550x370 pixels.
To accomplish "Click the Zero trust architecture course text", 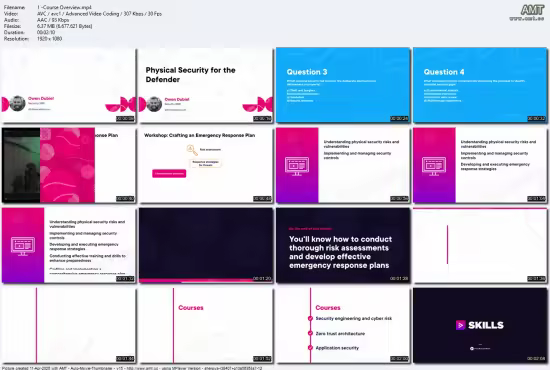I will tap(340, 334).
